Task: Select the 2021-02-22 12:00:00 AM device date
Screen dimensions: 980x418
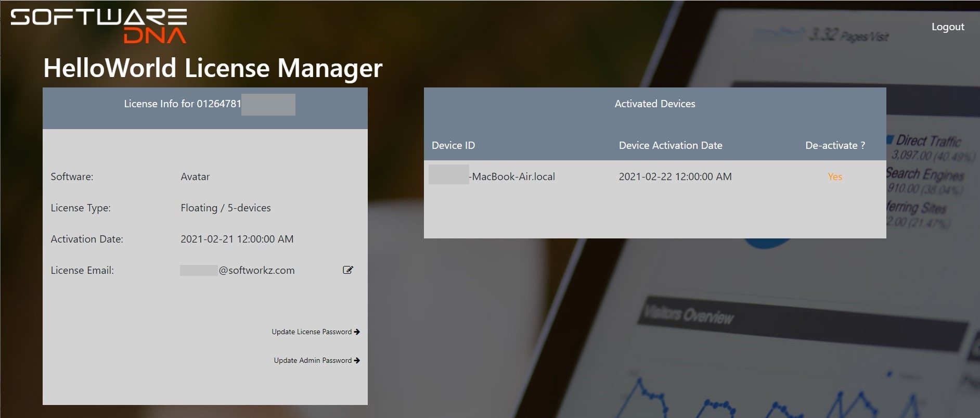Action: pos(675,176)
